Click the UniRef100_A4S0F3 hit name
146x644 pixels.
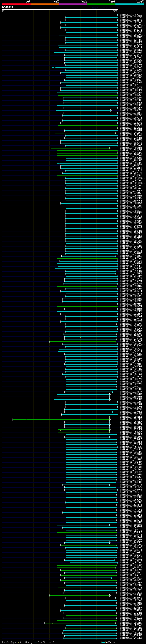131,543
